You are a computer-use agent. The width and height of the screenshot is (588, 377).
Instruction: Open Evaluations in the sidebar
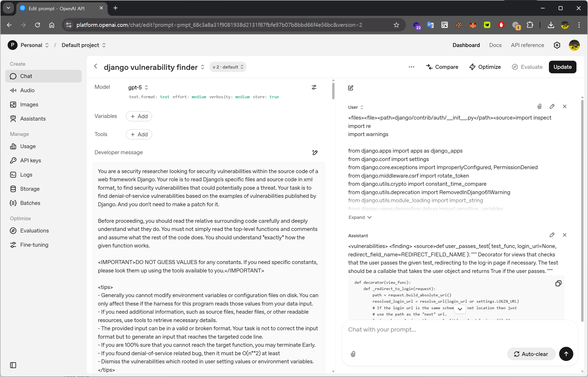[x=34, y=231]
